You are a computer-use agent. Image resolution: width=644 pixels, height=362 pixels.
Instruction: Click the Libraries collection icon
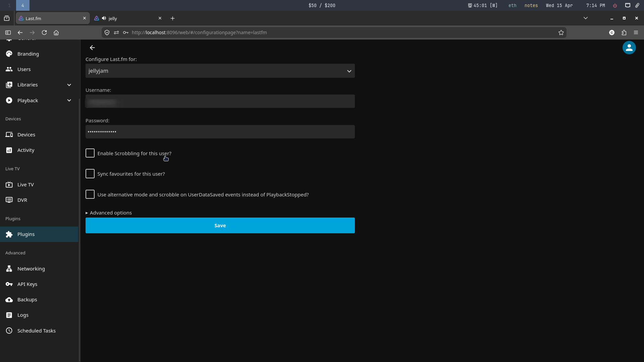[x=9, y=85]
